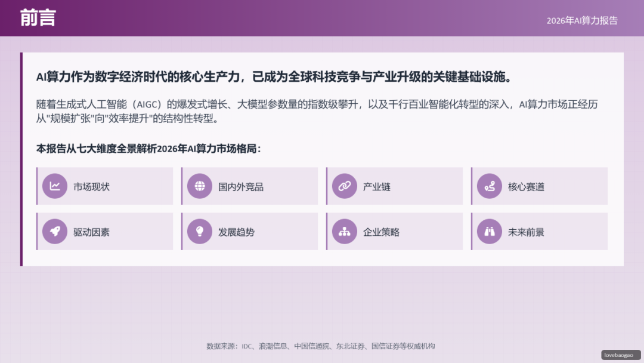Select the org-chart icon beside 企业策略

pyautogui.click(x=345, y=231)
